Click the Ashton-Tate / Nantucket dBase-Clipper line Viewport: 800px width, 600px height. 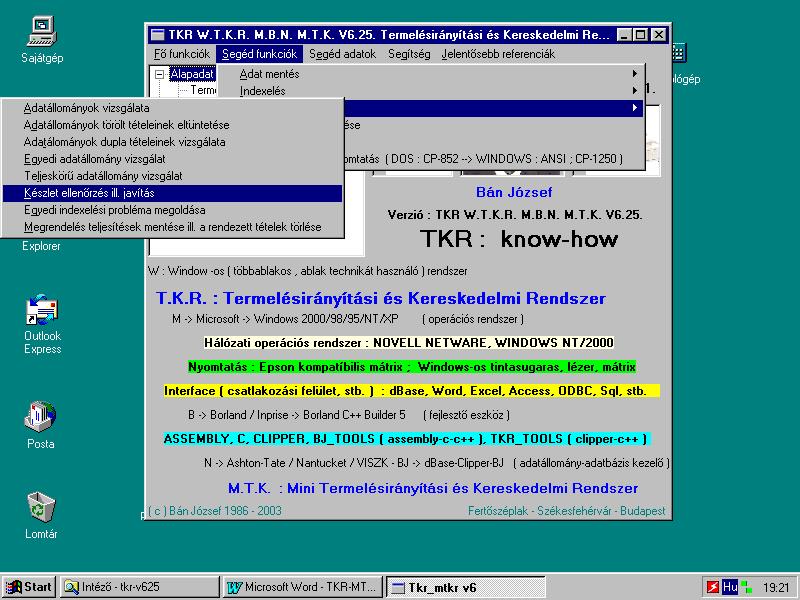437,463
